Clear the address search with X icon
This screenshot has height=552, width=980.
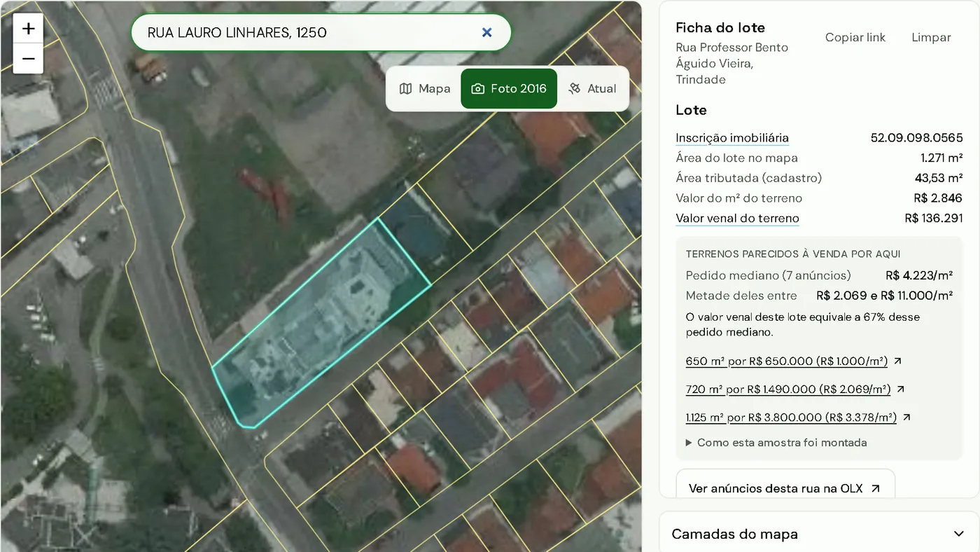point(487,32)
